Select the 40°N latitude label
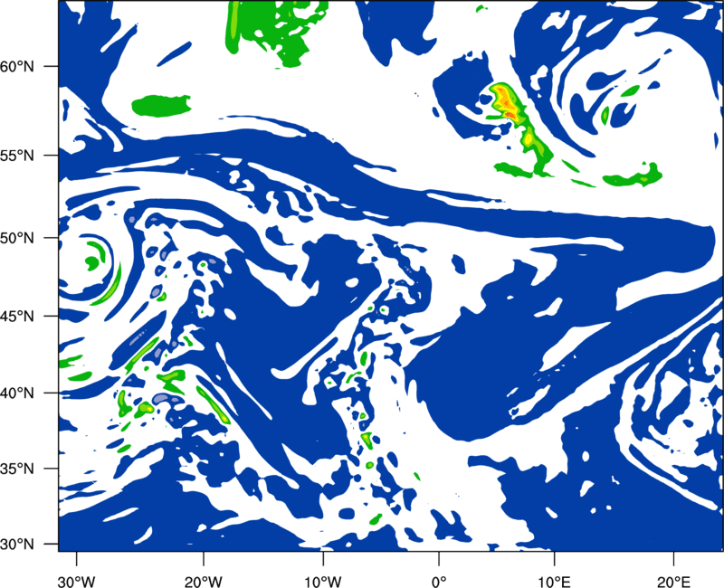724x588 pixels. tap(17, 393)
